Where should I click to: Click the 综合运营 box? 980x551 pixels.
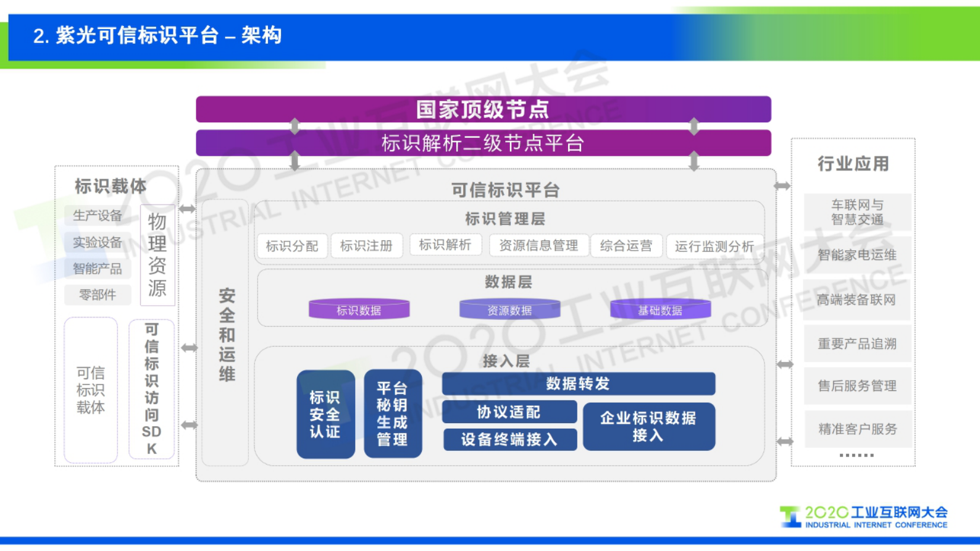pos(626,246)
